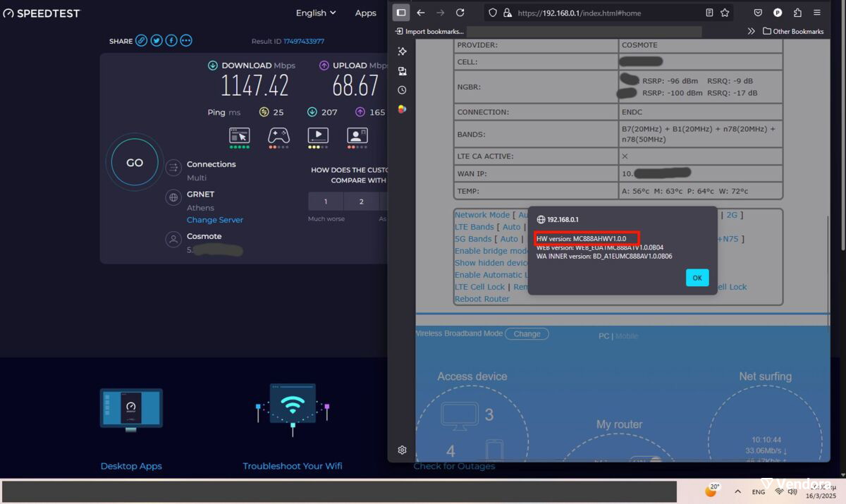The height and width of the screenshot is (504, 846).
Task: Click the ENG language indicator in taskbar
Action: coord(759,492)
